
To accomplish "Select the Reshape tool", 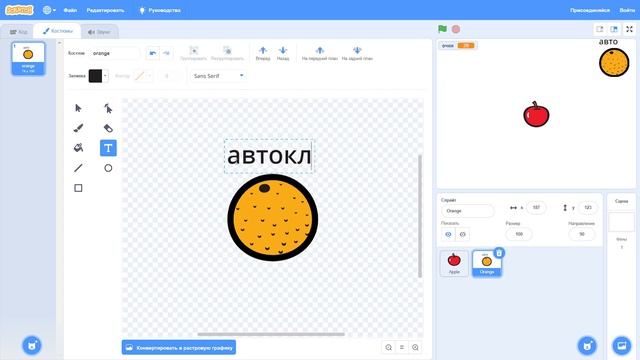I will pyautogui.click(x=108, y=108).
